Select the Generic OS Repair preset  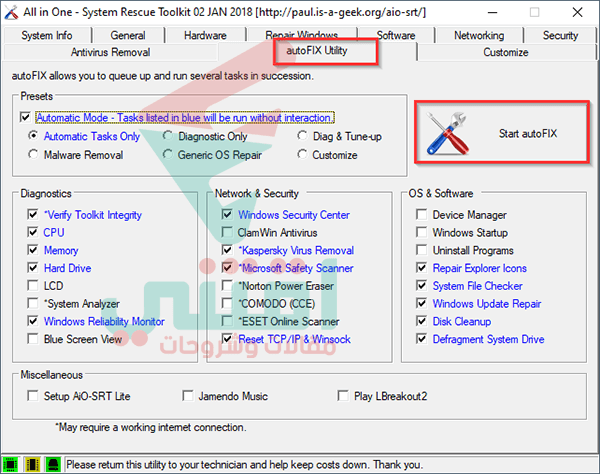tap(167, 154)
